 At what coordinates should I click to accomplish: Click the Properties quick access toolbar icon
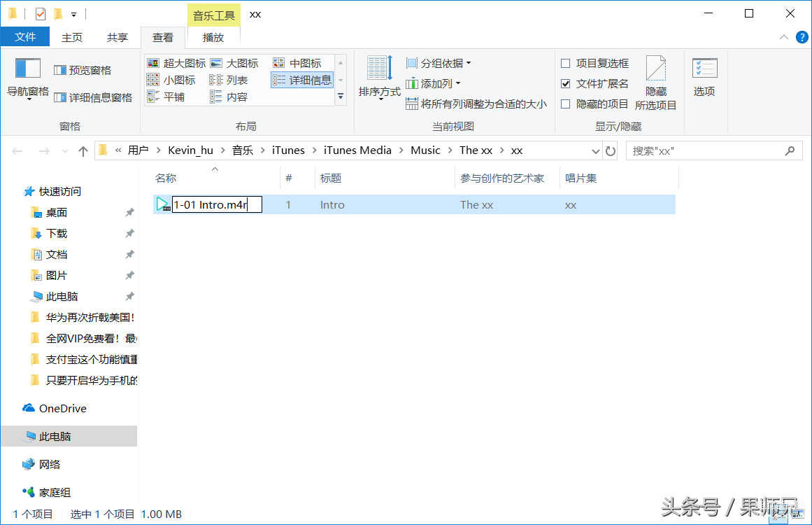click(41, 14)
